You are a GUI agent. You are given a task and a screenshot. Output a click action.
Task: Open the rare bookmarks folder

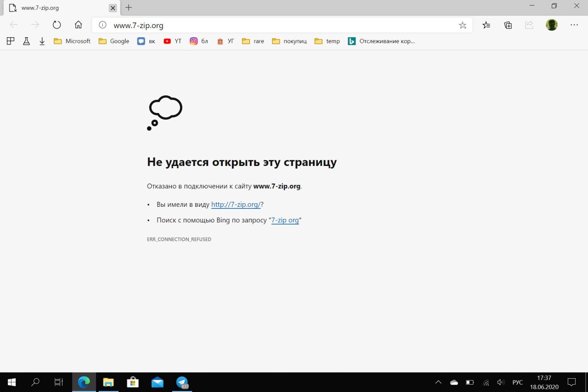253,41
